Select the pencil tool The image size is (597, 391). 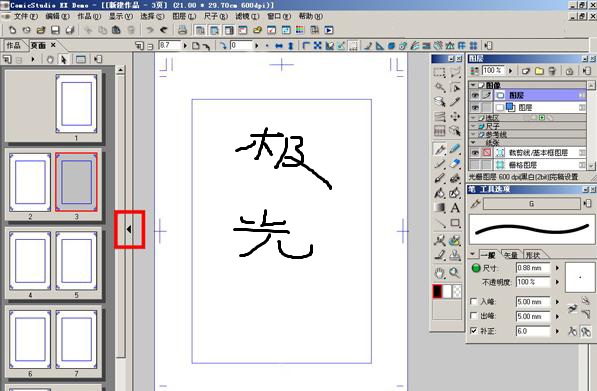pos(440,164)
